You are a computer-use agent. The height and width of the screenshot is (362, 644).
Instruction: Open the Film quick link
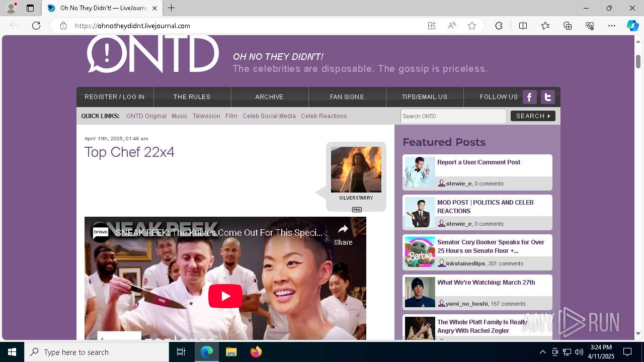[x=231, y=116]
